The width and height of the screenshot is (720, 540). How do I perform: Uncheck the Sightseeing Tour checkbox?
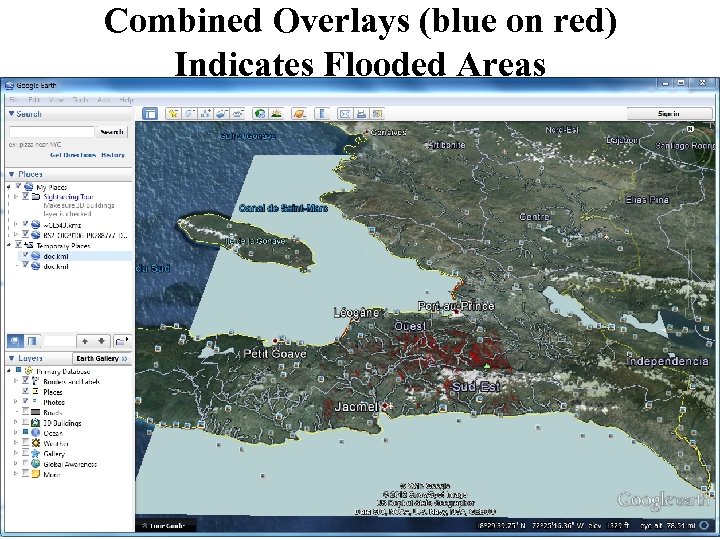pos(26,197)
